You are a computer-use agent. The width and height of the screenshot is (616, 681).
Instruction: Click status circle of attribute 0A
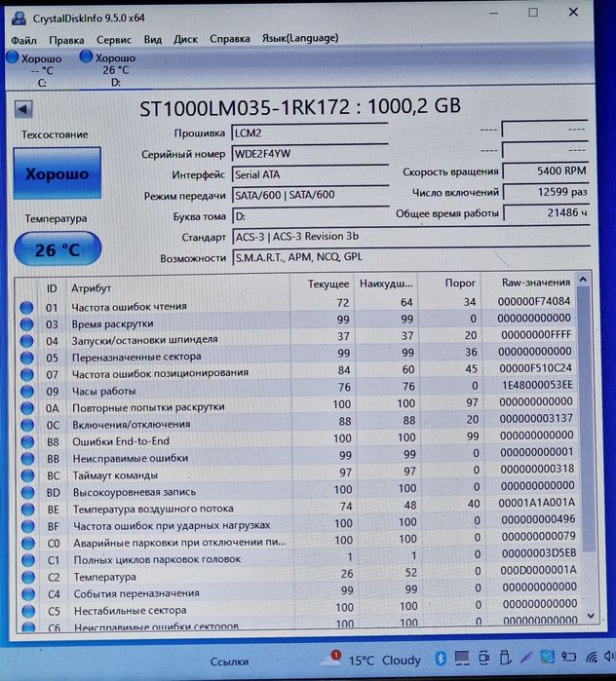tap(27, 408)
